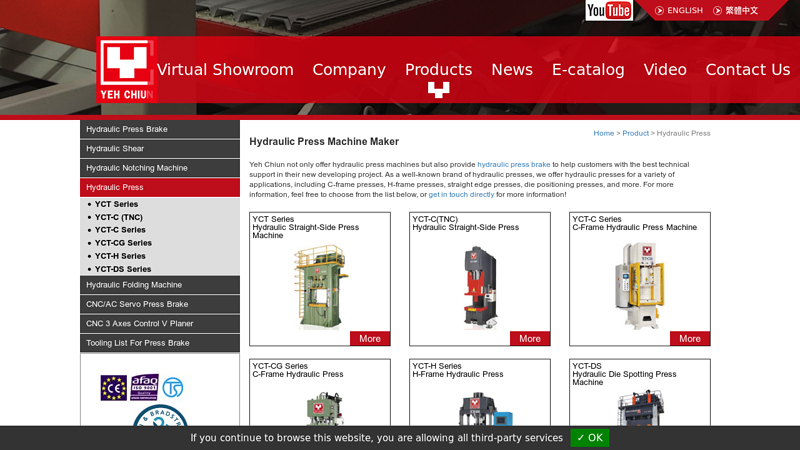
Task: Select the highlighted Hydraulic Press category
Action: pos(160,187)
